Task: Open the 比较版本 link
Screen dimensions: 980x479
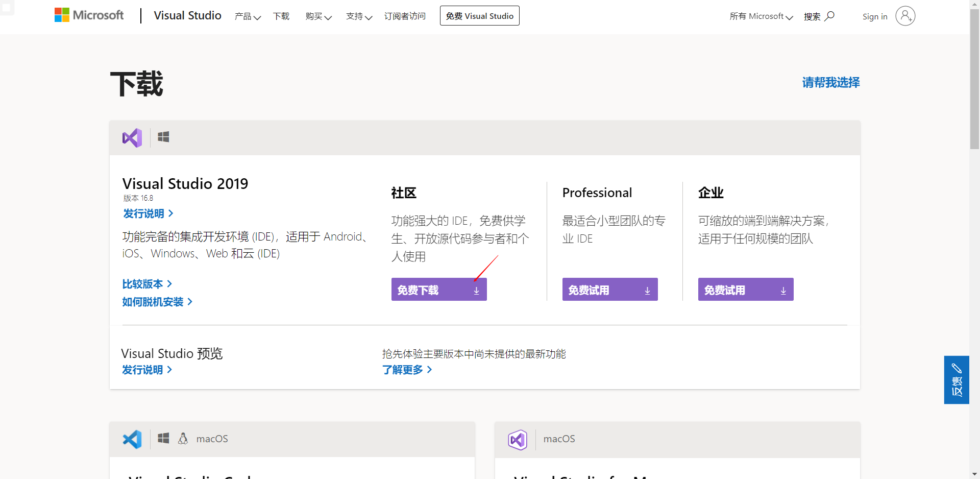Action: click(147, 284)
